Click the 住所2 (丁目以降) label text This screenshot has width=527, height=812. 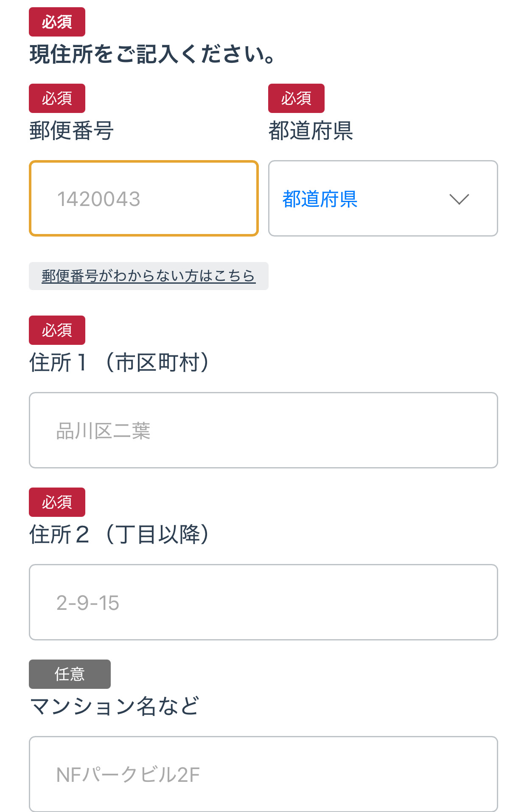pos(119,534)
